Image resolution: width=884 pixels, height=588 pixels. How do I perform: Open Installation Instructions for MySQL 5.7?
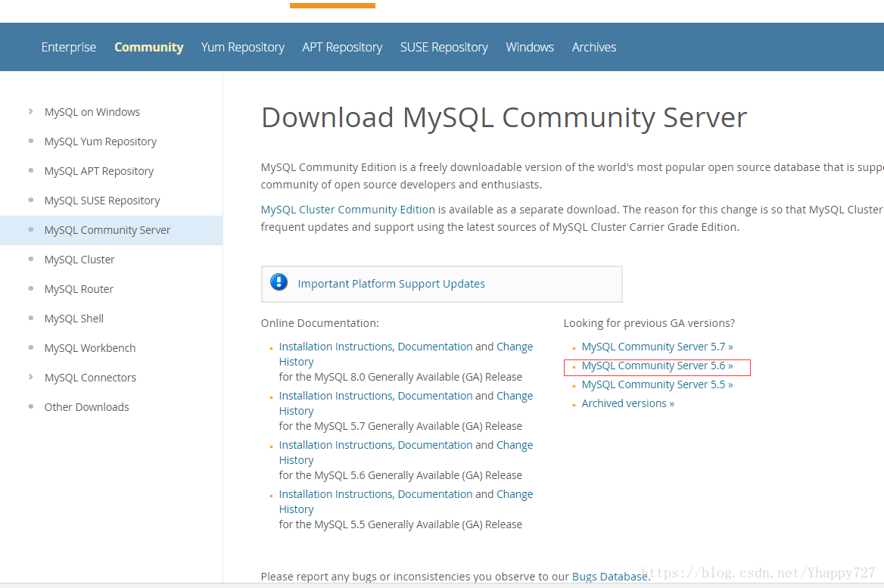coord(336,396)
